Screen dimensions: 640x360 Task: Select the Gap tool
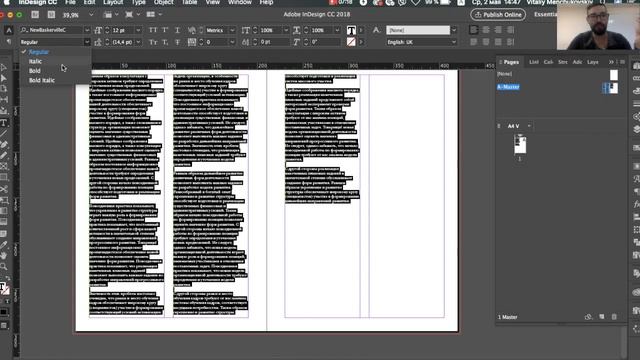click(x=4, y=100)
